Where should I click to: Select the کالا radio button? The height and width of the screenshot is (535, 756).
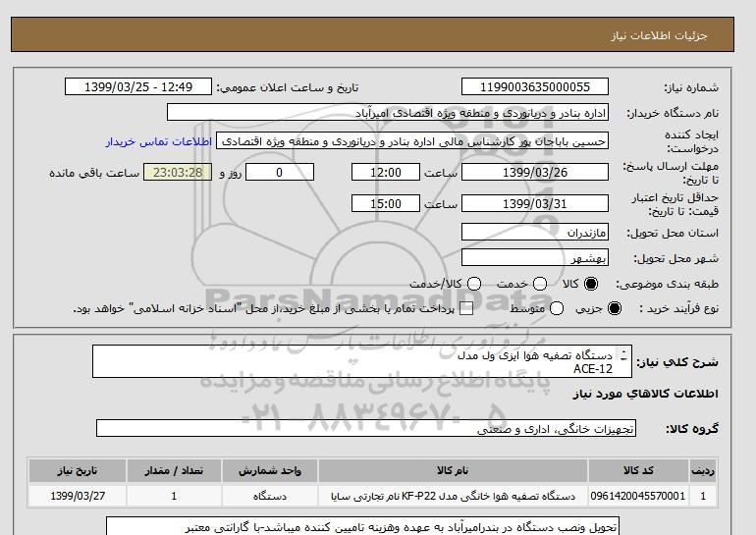pyautogui.click(x=591, y=284)
